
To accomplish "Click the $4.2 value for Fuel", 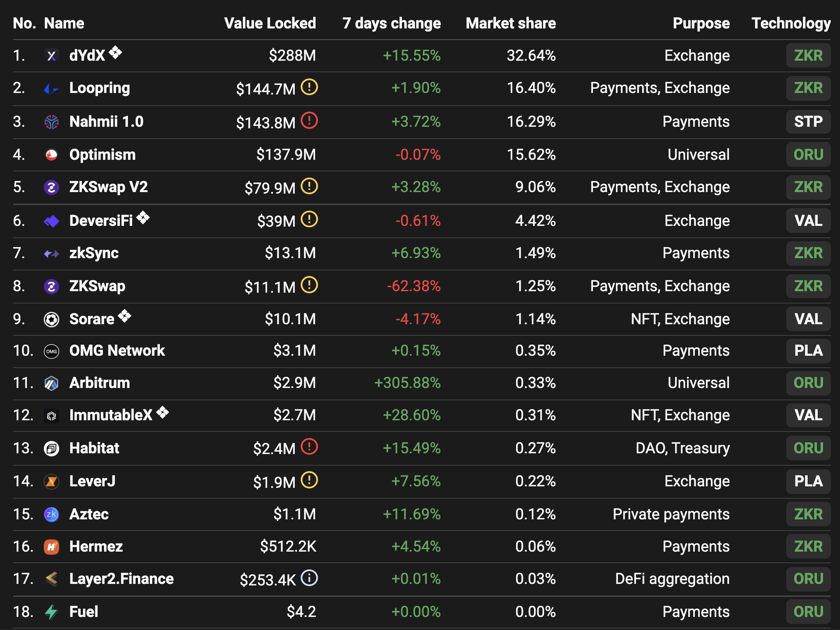I will pos(302,612).
